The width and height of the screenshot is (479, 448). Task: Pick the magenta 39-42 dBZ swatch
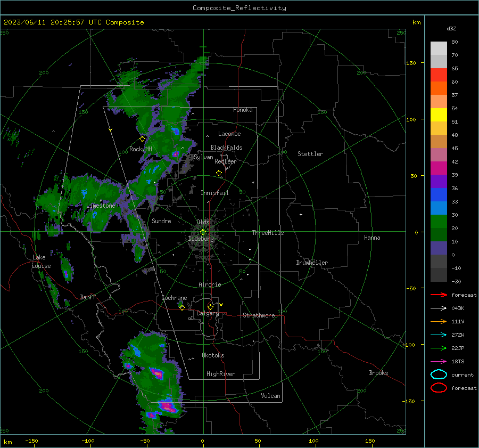point(439,168)
